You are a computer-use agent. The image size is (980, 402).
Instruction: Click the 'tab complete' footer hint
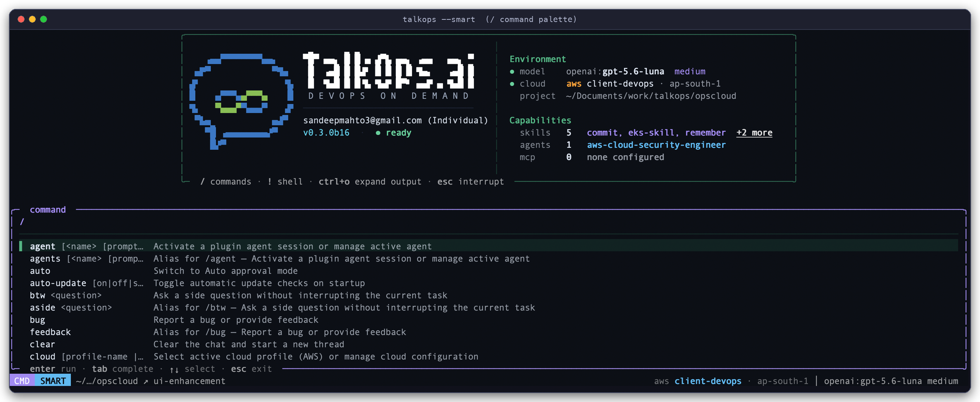[122, 369]
